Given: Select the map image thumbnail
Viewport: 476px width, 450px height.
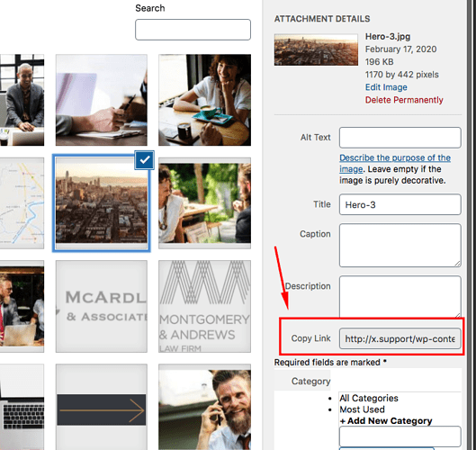Looking at the screenshot, I should point(22,203).
